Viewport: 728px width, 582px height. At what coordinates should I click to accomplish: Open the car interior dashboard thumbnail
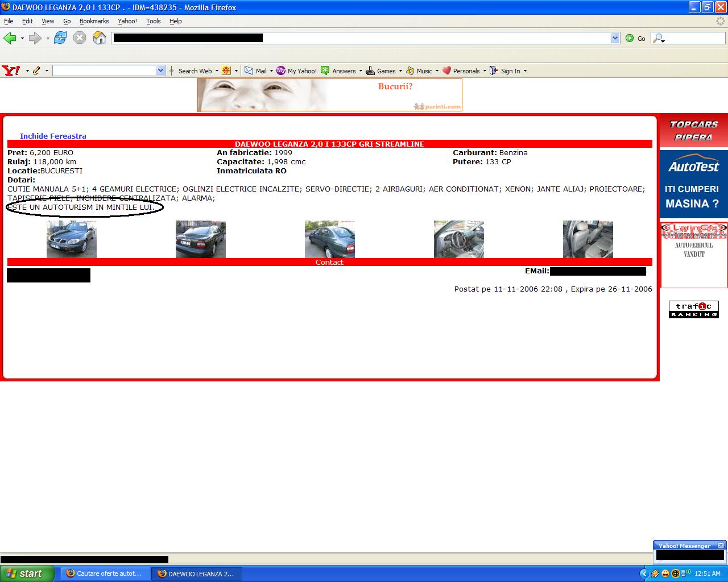(x=458, y=239)
